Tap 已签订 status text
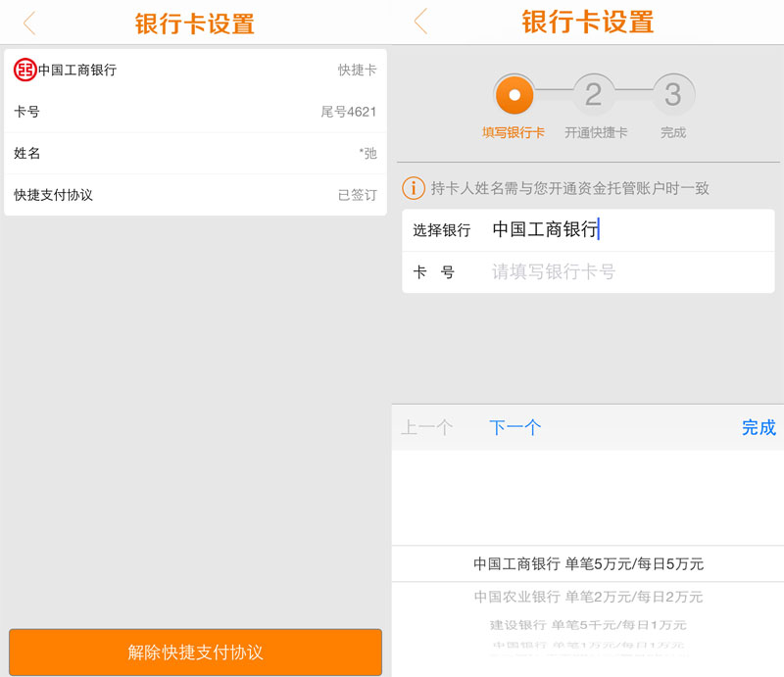784x677 pixels. (357, 195)
